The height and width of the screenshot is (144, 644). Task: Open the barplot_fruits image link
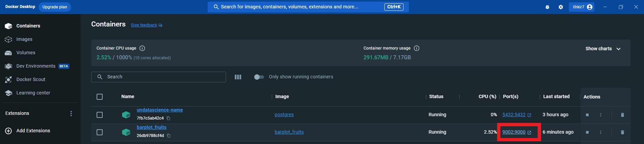tap(289, 132)
